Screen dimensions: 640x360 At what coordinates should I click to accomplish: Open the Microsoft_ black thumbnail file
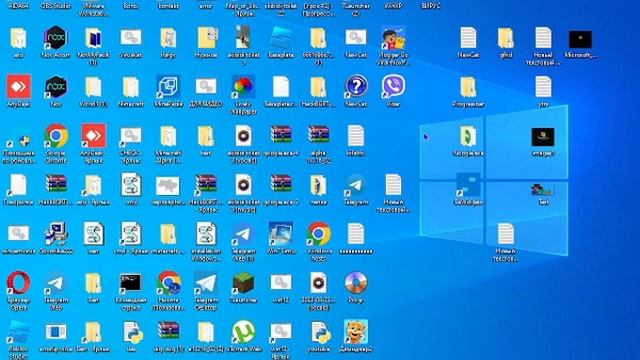580,40
